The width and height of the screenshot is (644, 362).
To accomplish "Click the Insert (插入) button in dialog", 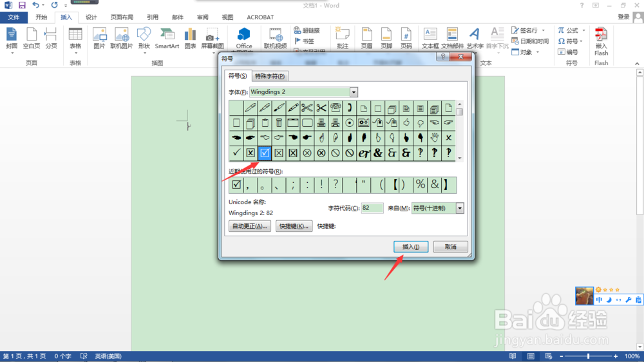I will coord(411,247).
